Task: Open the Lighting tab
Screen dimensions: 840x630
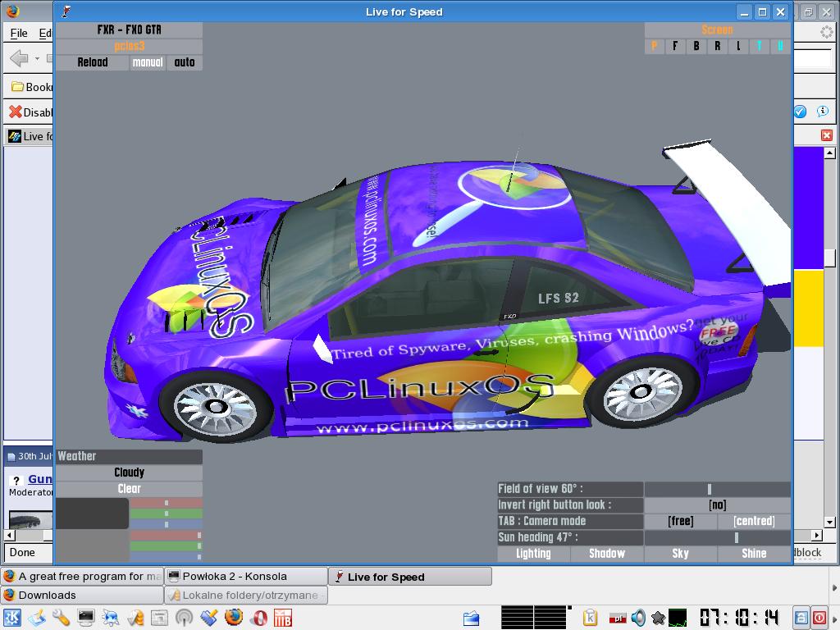Action: (533, 554)
